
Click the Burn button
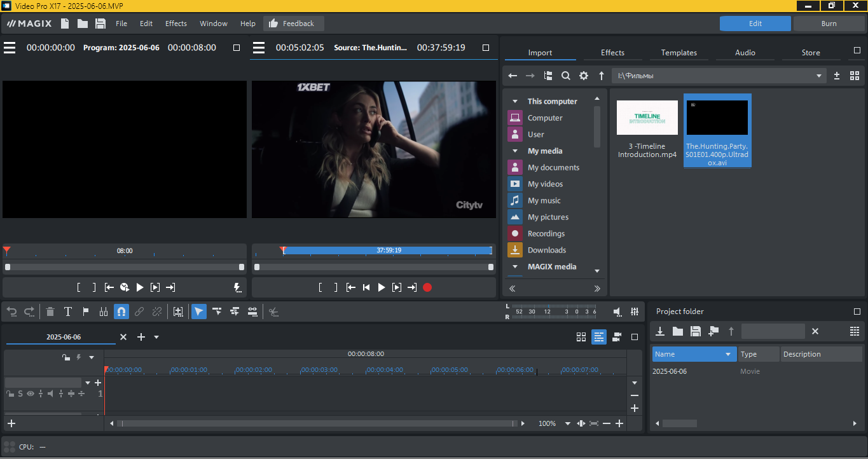[829, 24]
